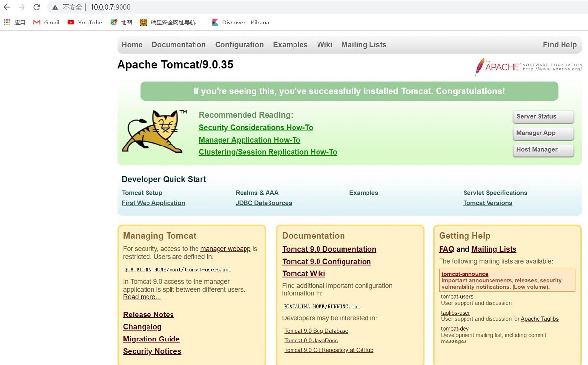The height and width of the screenshot is (365, 588).
Task: Open the tomcat-users mailing list link
Action: 458,297
